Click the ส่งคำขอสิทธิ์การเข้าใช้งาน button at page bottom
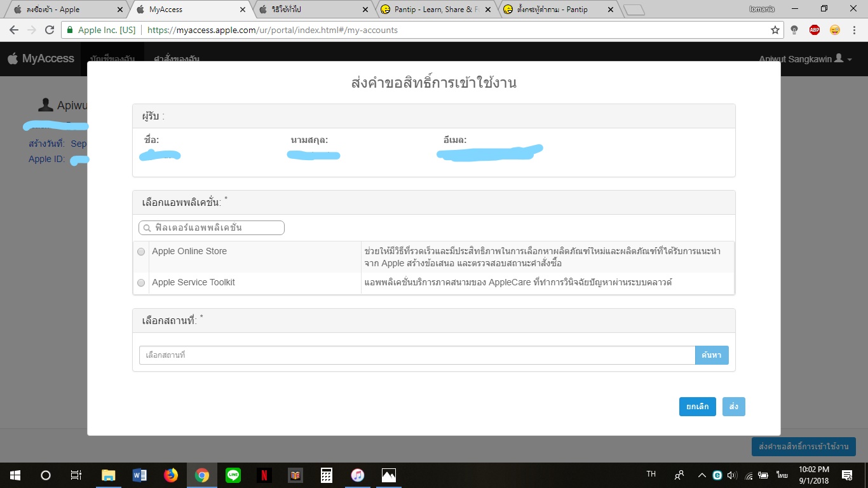Viewport: 868px width, 488px height. click(804, 447)
